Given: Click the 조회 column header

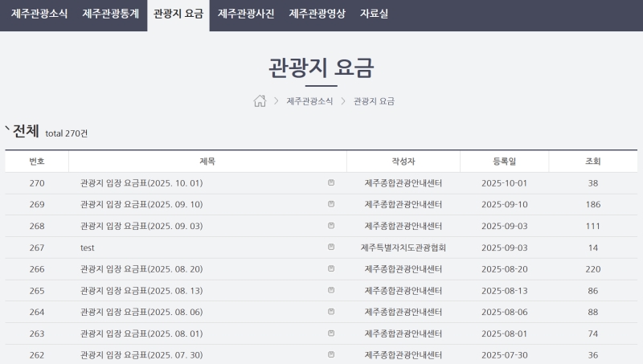Looking at the screenshot, I should (x=593, y=162).
